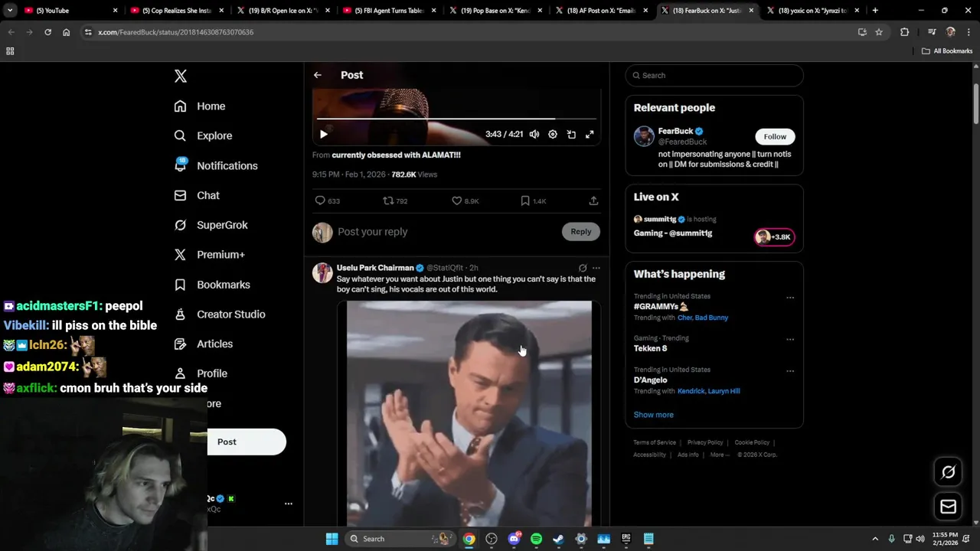Open D'Angelo trending topic

tap(650, 380)
